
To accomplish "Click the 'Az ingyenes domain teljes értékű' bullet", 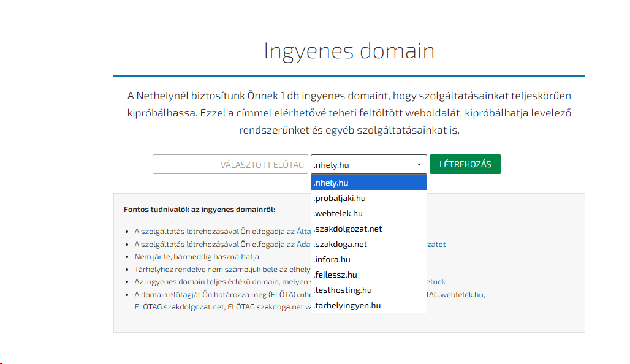I will tap(221, 282).
